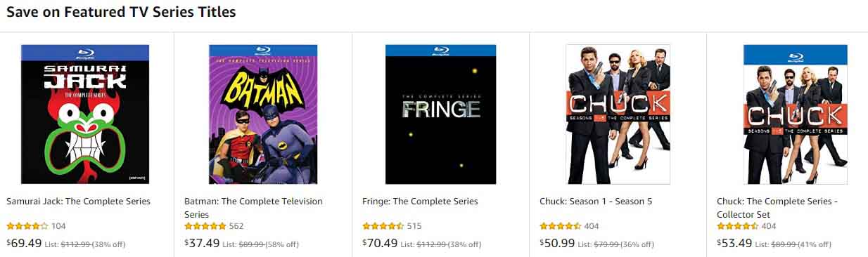This screenshot has height=257, width=868.
Task: Click the Chuck Season 1-5 star rating
Action: point(561,226)
